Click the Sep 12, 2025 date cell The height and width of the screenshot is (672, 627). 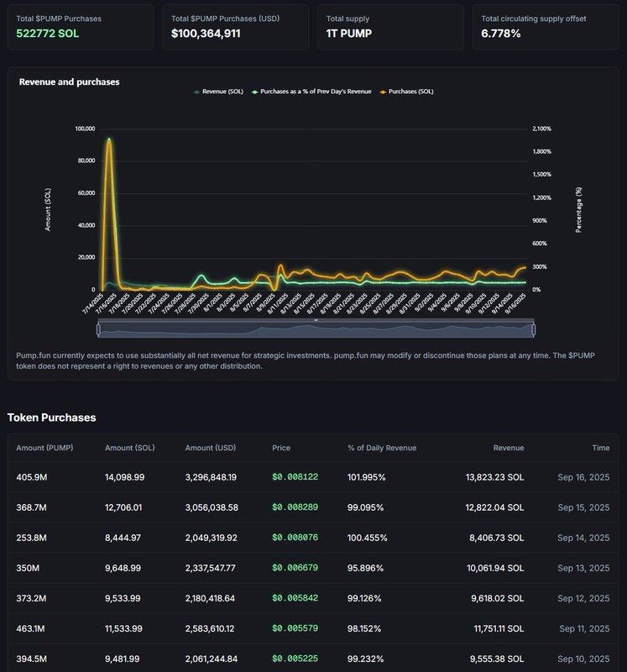coord(583,598)
